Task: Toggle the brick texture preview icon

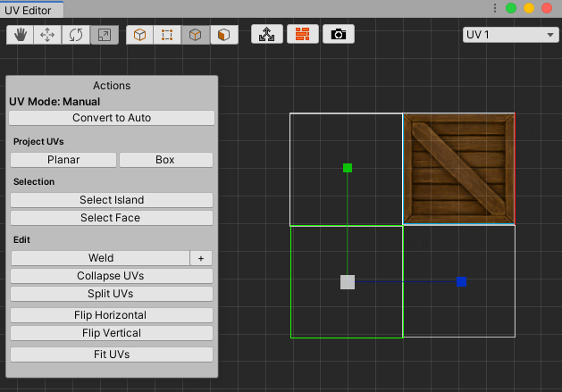Action: [303, 35]
